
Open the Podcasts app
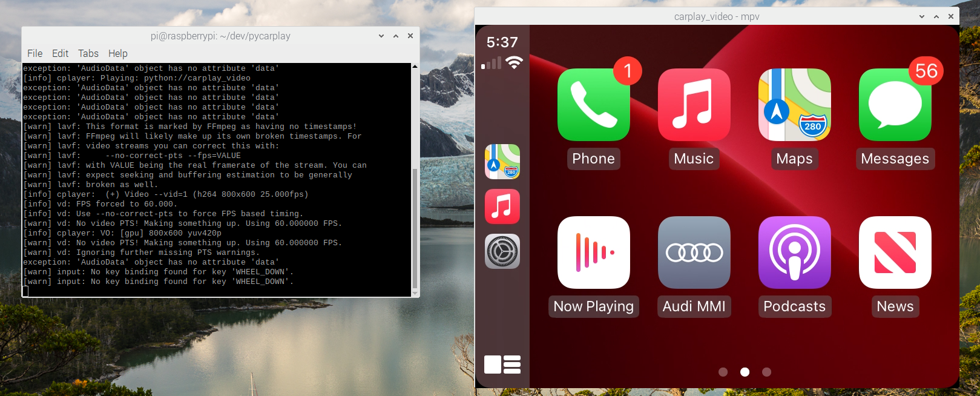(794, 252)
